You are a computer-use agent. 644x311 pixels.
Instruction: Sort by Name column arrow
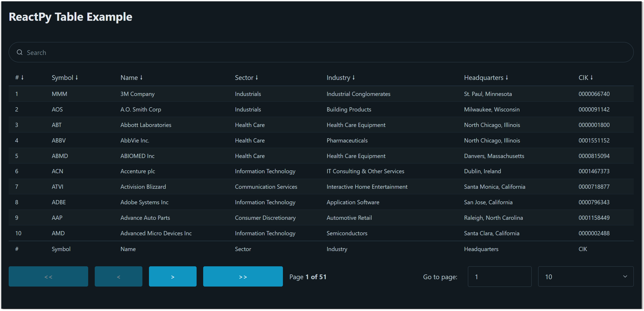(141, 78)
